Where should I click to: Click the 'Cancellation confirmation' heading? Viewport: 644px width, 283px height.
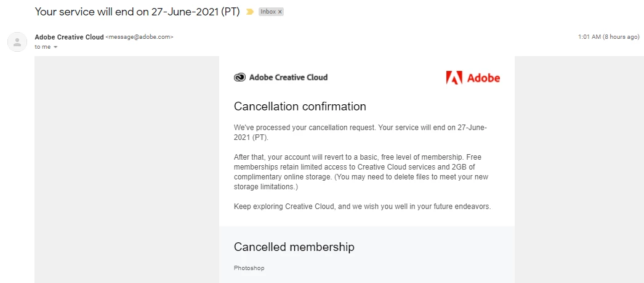pyautogui.click(x=300, y=107)
